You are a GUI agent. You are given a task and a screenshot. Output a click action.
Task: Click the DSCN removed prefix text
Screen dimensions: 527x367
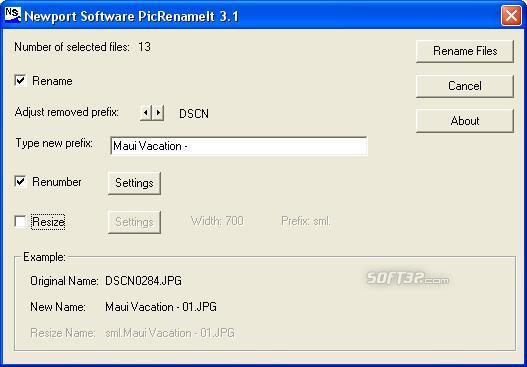coord(194,114)
